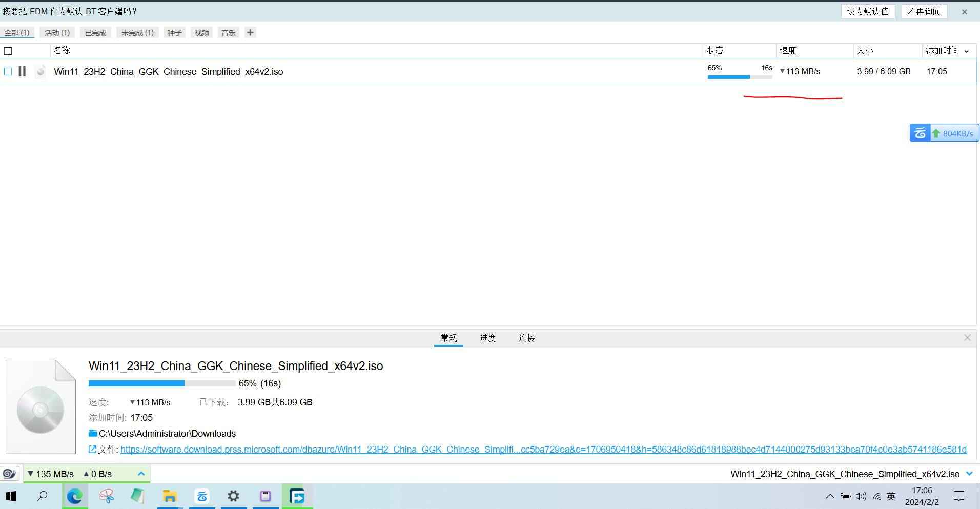Sort by 添加时间 column arrow
Image resolution: width=980 pixels, height=509 pixels.
[967, 51]
